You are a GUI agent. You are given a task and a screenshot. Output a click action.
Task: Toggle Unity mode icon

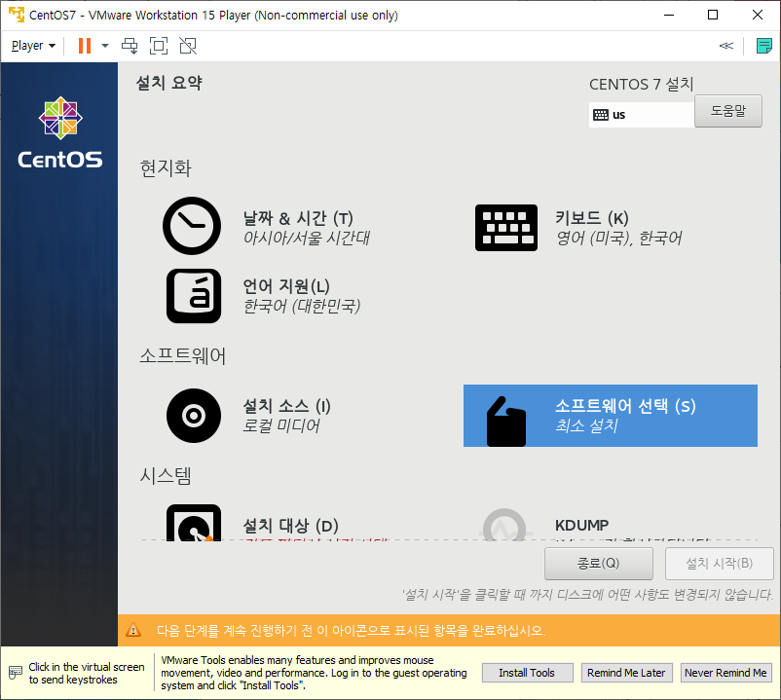188,46
